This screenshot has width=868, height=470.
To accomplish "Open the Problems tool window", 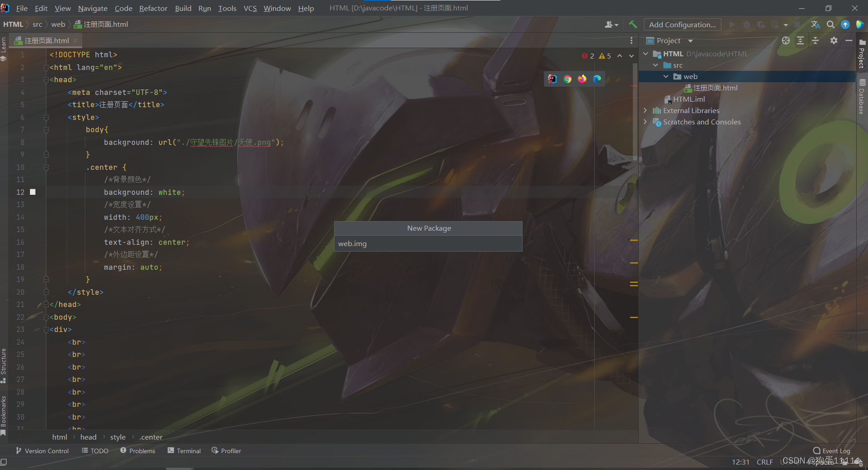I will click(x=138, y=450).
